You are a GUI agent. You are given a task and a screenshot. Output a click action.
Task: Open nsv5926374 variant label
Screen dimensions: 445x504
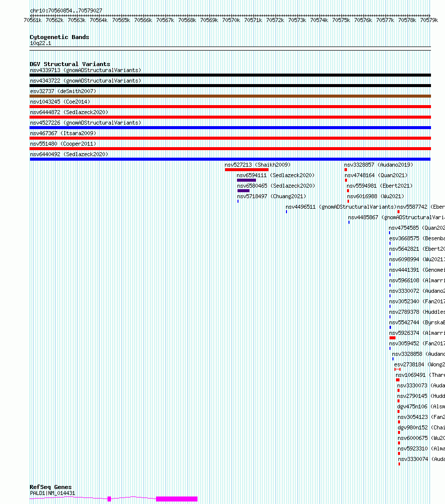417,333
